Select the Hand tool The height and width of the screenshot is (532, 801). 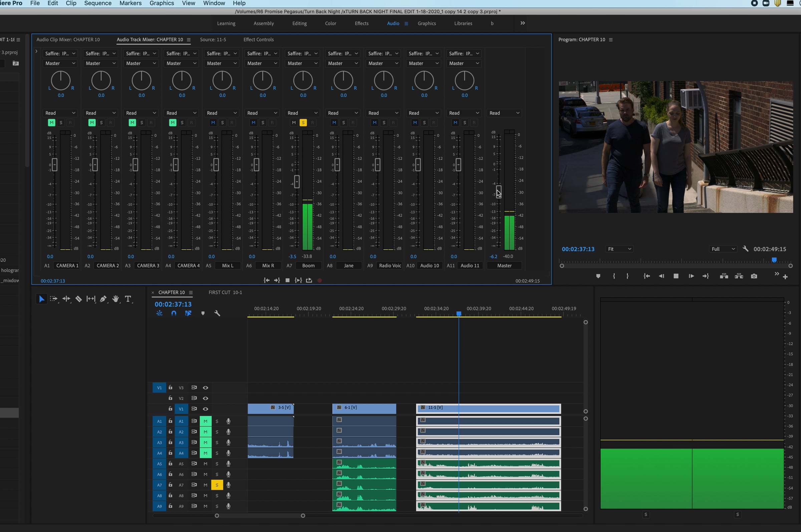[116, 299]
